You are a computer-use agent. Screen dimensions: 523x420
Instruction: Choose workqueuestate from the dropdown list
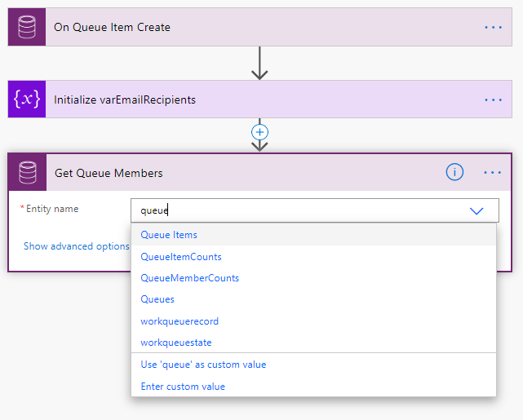coord(176,343)
